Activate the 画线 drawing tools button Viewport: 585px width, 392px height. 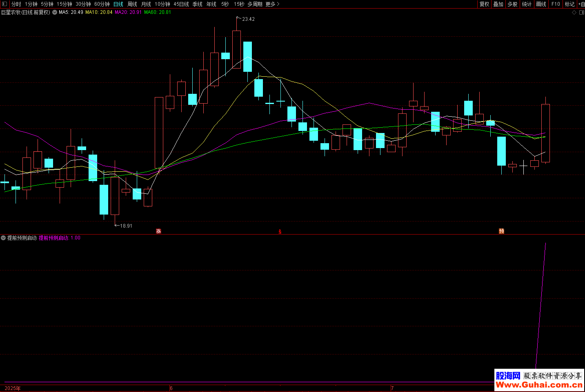[541, 4]
